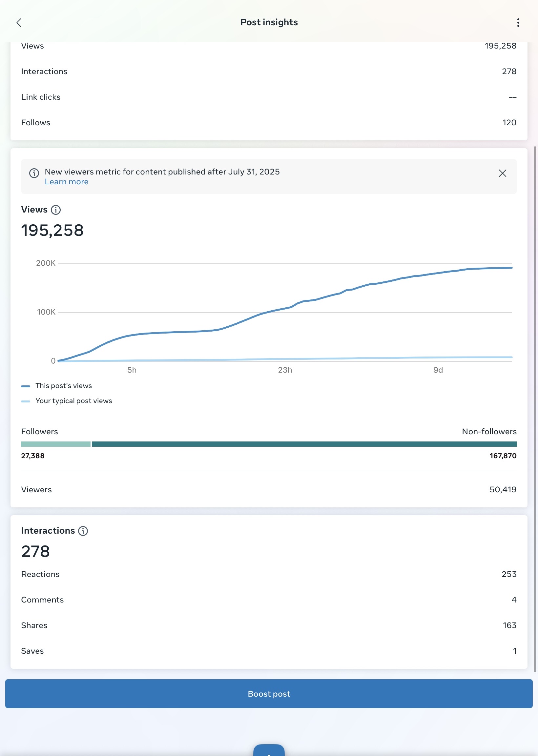The width and height of the screenshot is (538, 756).
Task: Click the Views chart section heading
Action: (x=34, y=210)
